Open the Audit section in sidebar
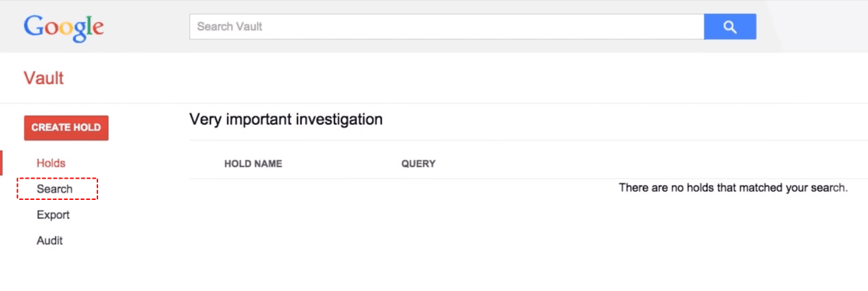Image resolution: width=868 pixels, height=291 pixels. coord(49,241)
